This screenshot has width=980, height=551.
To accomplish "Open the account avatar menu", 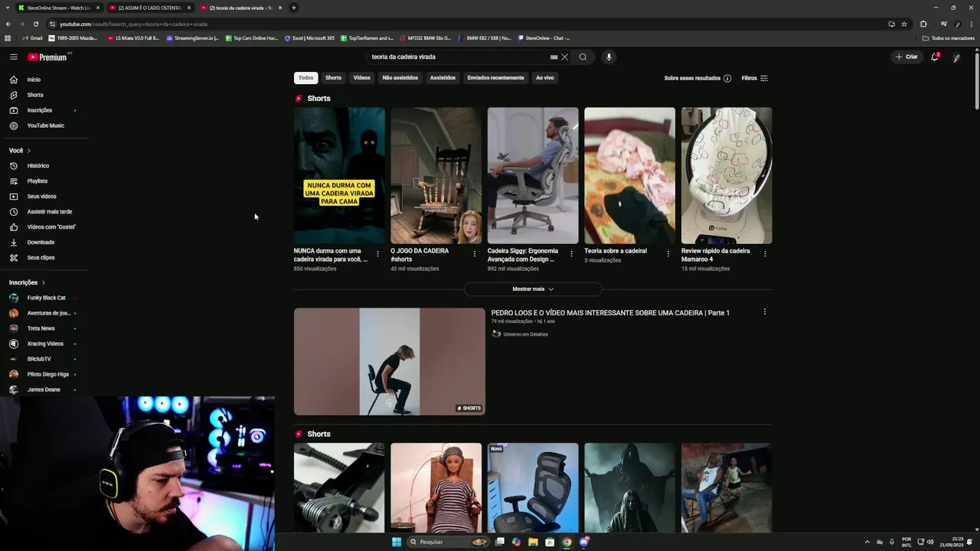I will [956, 57].
